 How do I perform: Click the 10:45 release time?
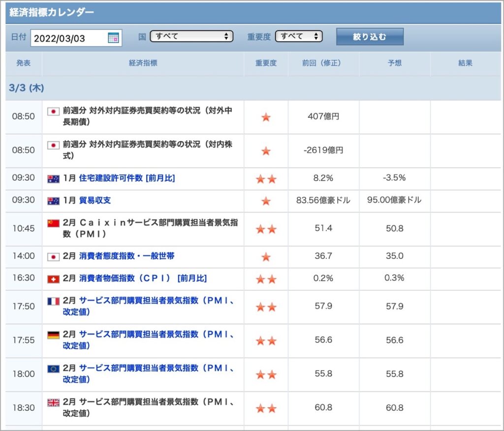(24, 228)
